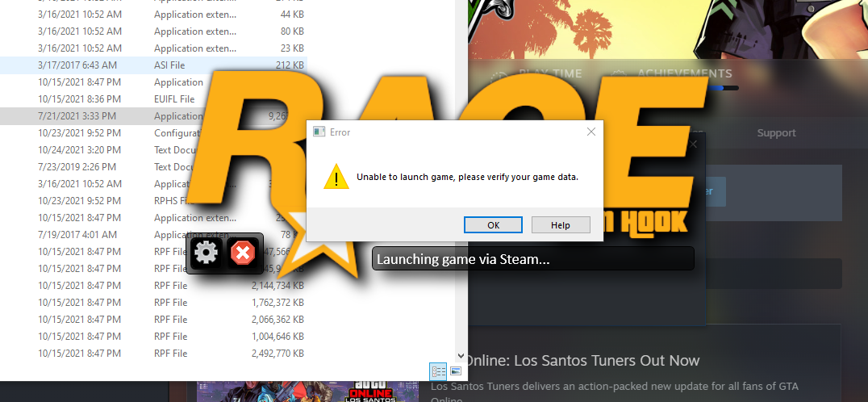Open the Support tab in Steam
Viewport: 868px width, 402px height.
click(x=776, y=133)
